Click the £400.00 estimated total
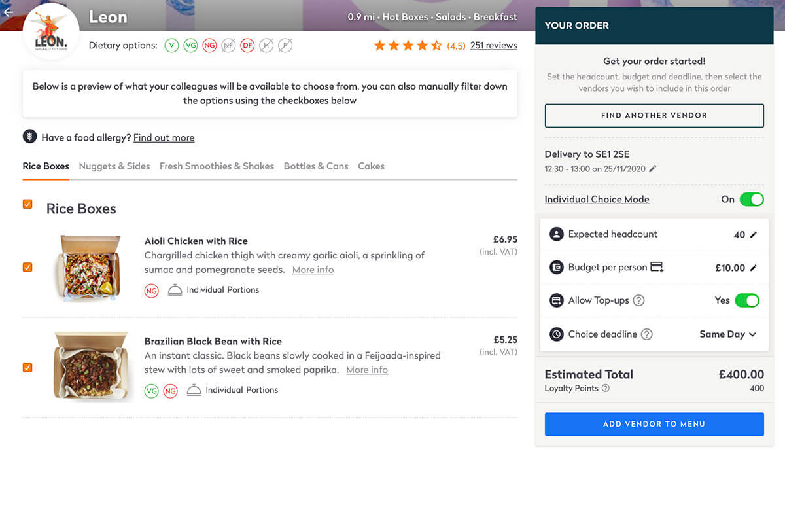 741,374
